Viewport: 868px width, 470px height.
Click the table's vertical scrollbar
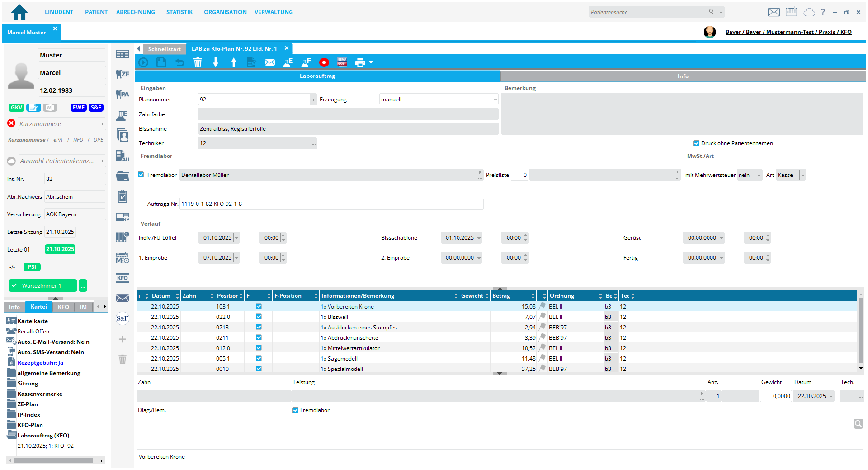[860, 330]
